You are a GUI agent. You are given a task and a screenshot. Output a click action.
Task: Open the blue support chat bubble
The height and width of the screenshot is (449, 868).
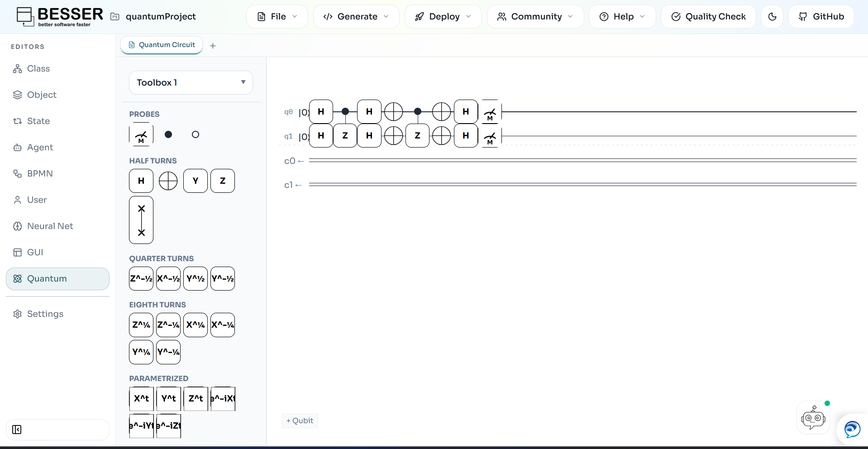852,429
